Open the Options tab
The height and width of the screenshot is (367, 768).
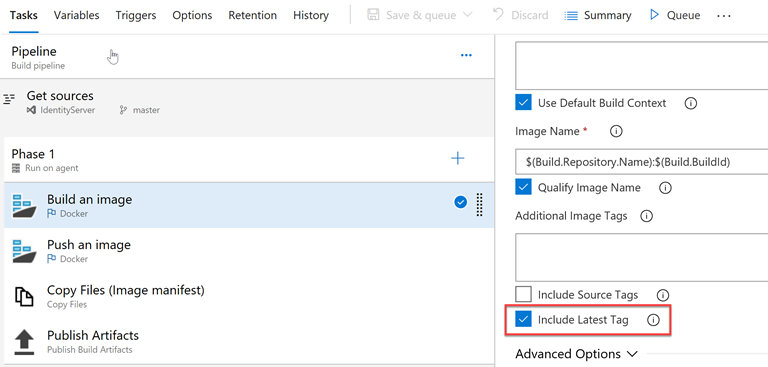pyautogui.click(x=192, y=15)
